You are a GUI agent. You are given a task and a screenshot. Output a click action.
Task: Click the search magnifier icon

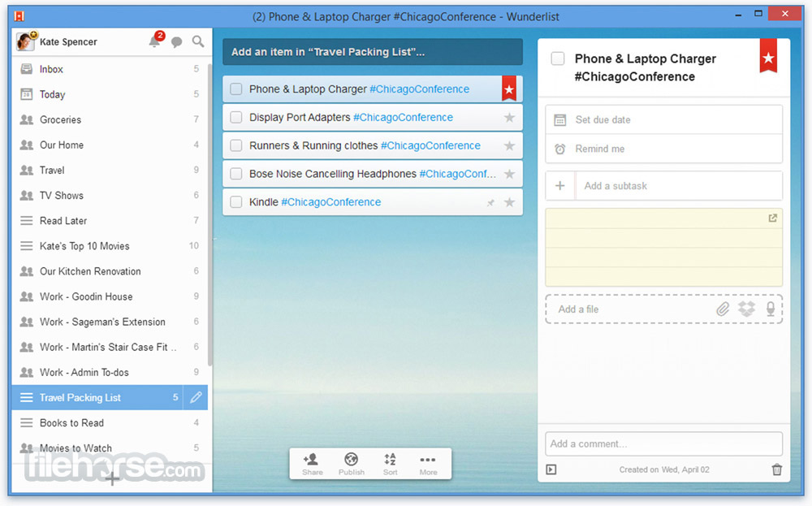198,41
